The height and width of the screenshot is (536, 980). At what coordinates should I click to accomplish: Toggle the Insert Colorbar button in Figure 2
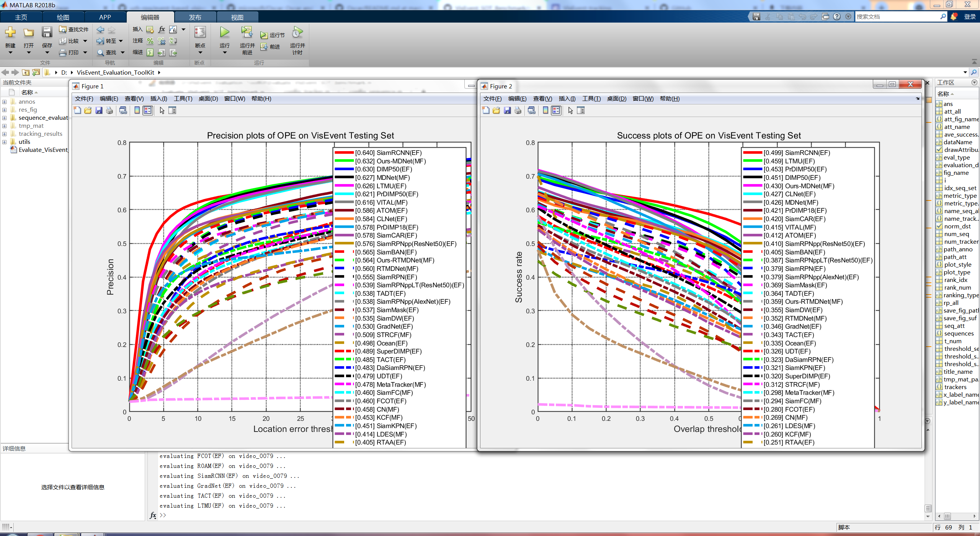[x=545, y=111]
